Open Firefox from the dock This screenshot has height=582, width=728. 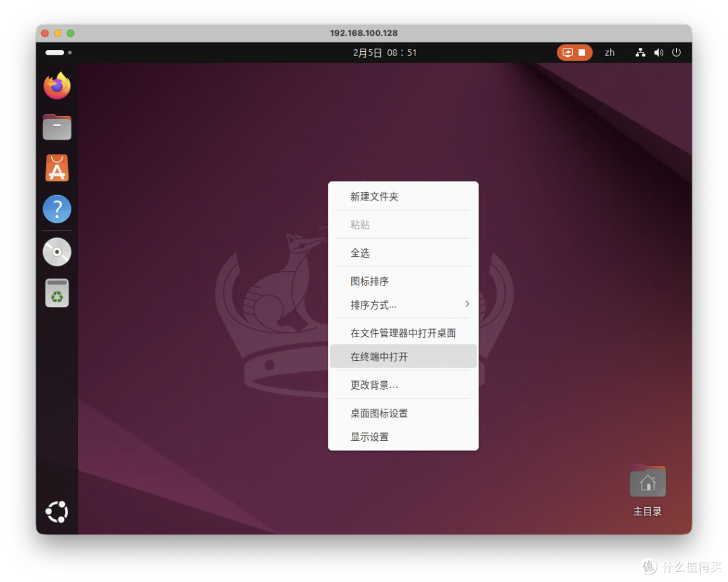point(57,86)
